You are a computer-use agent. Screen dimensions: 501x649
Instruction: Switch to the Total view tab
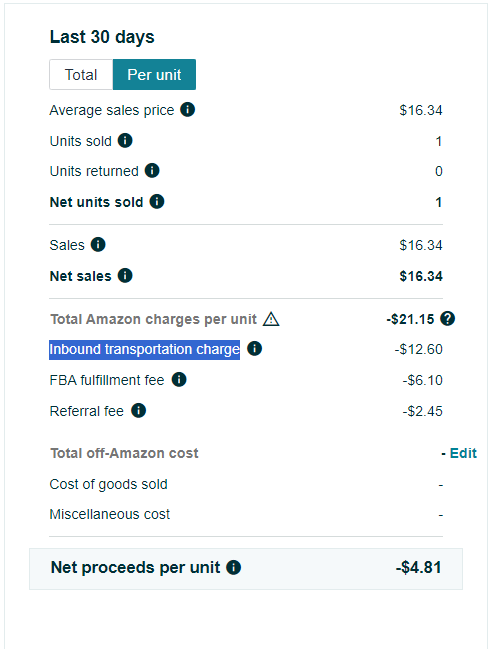click(81, 75)
